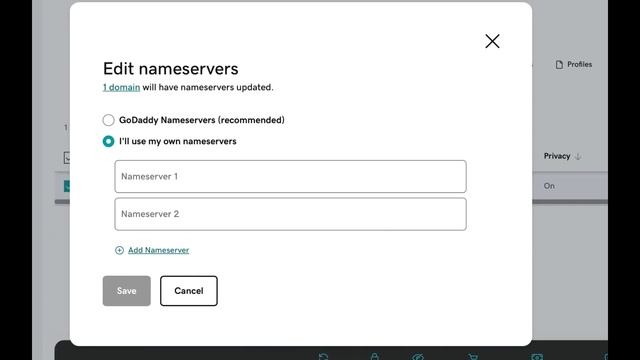Viewport: 640px width, 360px height.
Task: Focus the Nameserver 1 input field
Action: click(290, 176)
